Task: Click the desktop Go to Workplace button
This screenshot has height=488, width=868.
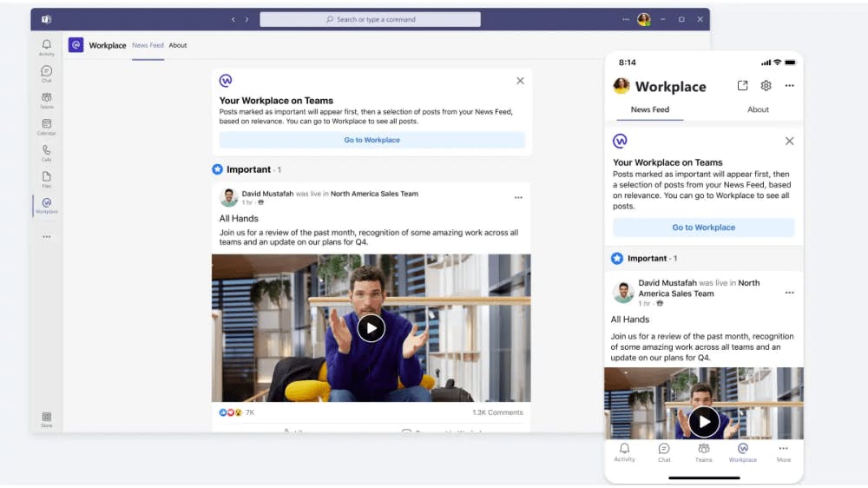Action: (x=372, y=140)
